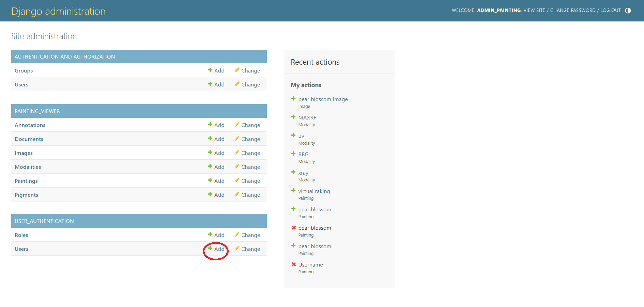Click the plus icon for Pigments Add
644x307 pixels.
210,194
